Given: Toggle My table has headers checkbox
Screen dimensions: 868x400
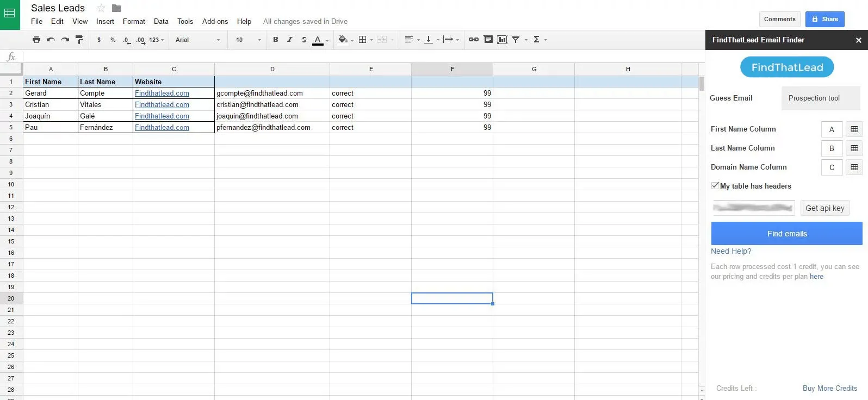Looking at the screenshot, I should [x=715, y=186].
